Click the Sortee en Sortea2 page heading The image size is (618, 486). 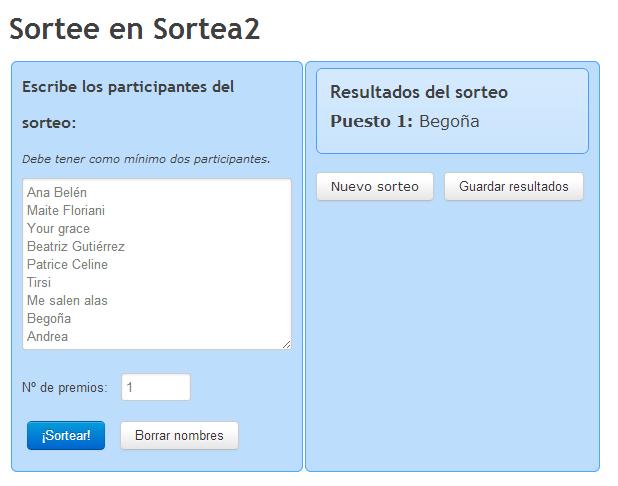click(134, 29)
